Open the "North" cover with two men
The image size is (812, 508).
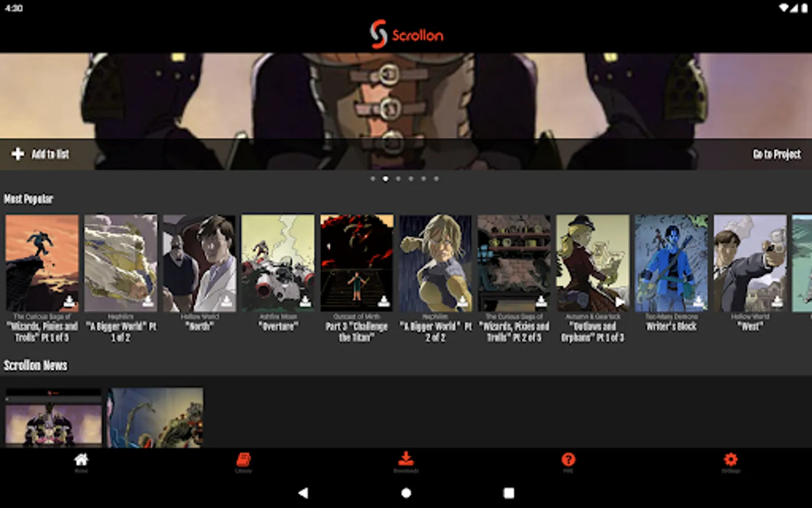pyautogui.click(x=200, y=263)
